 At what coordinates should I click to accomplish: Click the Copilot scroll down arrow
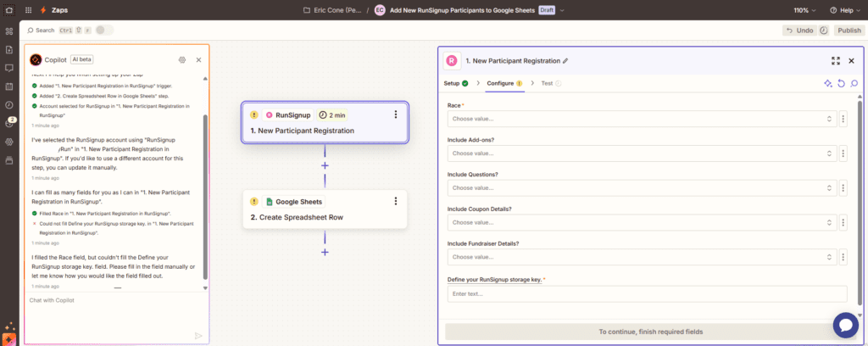[206, 287]
